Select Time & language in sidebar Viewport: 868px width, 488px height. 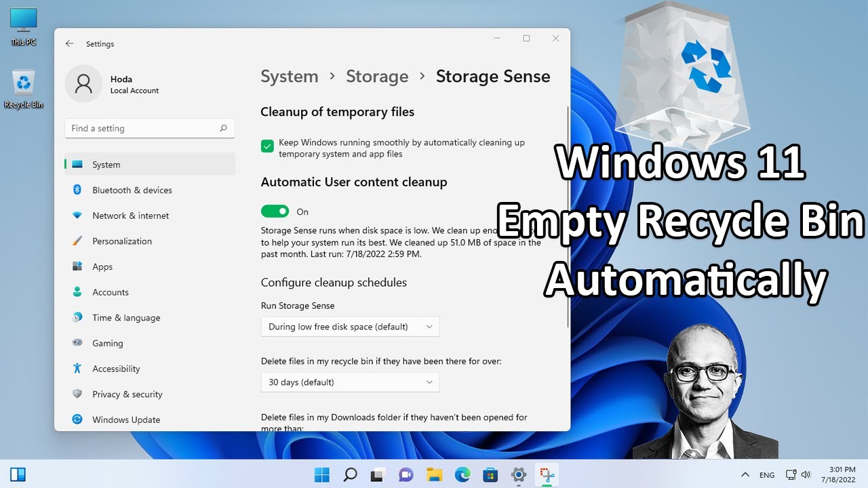150,317
